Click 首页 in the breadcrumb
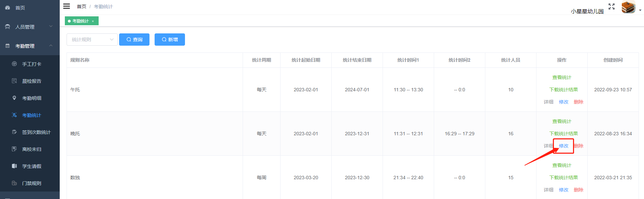644x199 pixels. pyautogui.click(x=82, y=6)
